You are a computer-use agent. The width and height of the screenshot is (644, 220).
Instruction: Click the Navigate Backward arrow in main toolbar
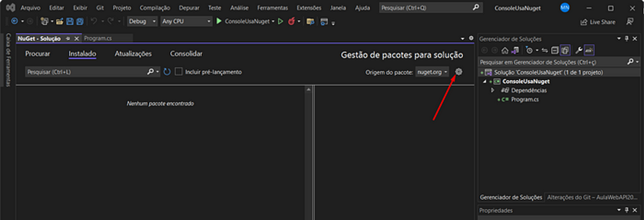14,21
